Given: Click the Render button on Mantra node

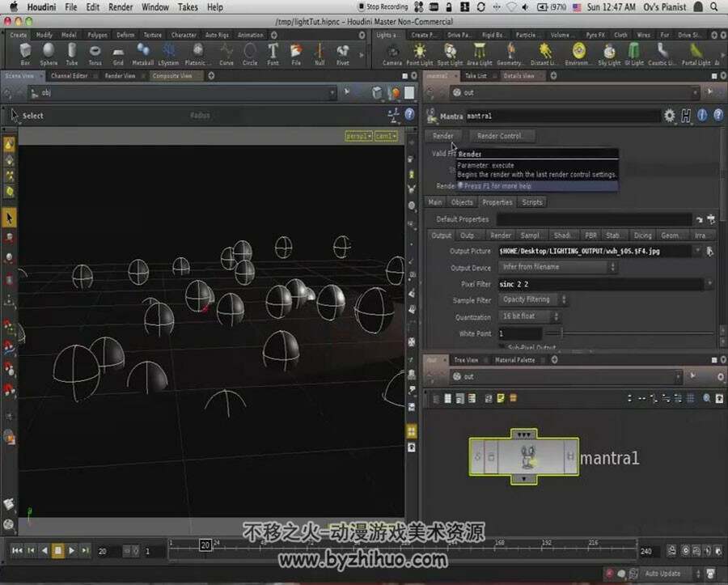Looking at the screenshot, I should [442, 136].
